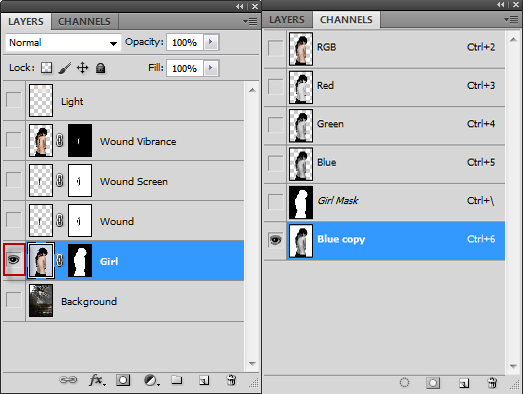This screenshot has width=524, height=394.
Task: Create new fill or adjustment layer
Action: (151, 380)
